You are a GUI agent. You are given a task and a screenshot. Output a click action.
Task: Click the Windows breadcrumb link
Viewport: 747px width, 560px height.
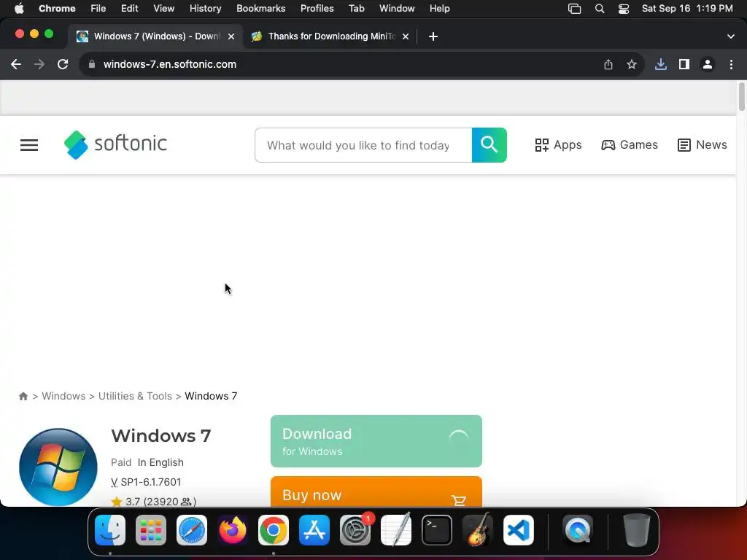63,396
